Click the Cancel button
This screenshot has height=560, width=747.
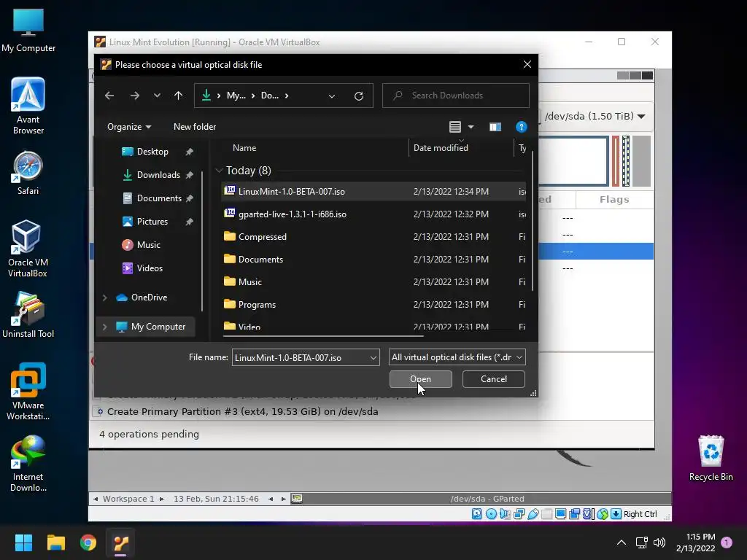click(494, 379)
